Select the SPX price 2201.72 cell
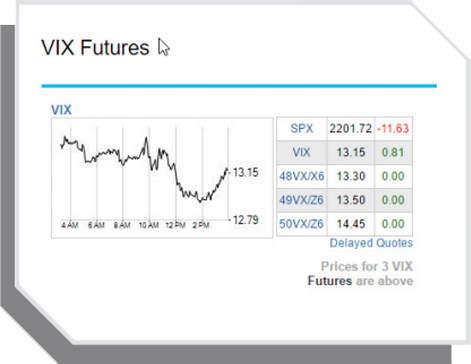 click(350, 128)
